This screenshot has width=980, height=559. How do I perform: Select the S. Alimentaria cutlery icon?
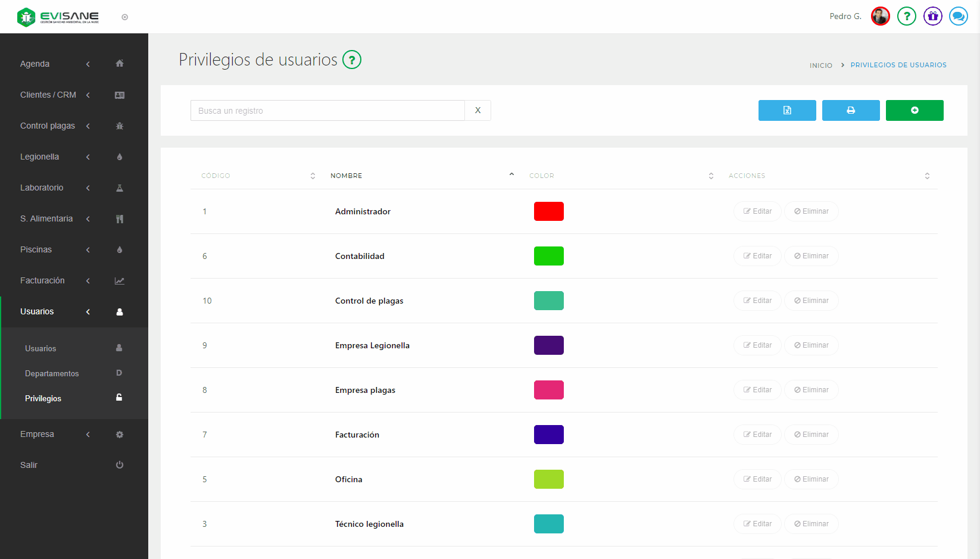pyautogui.click(x=120, y=218)
